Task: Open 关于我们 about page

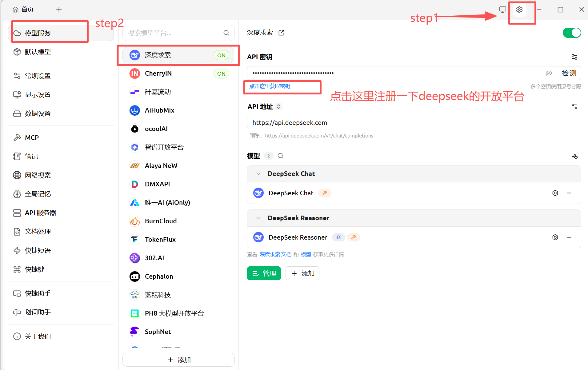Action: click(61, 336)
